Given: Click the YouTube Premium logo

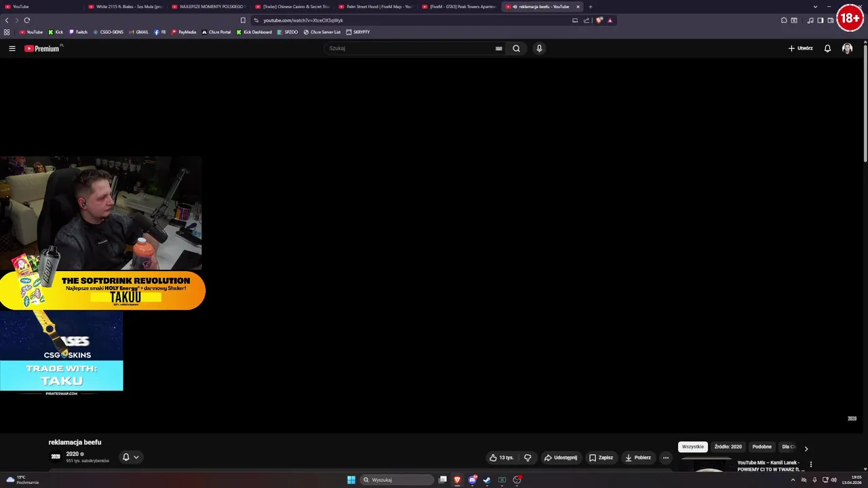Looking at the screenshot, I should click(42, 48).
